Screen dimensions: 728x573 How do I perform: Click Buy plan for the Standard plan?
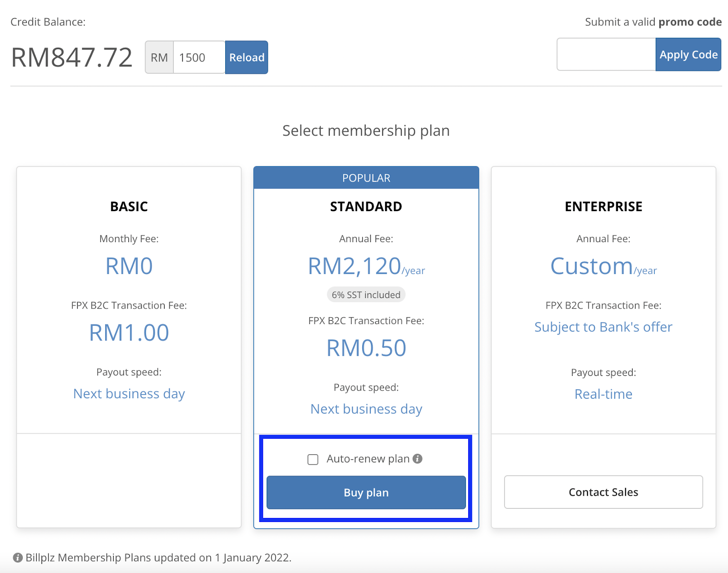pos(366,492)
